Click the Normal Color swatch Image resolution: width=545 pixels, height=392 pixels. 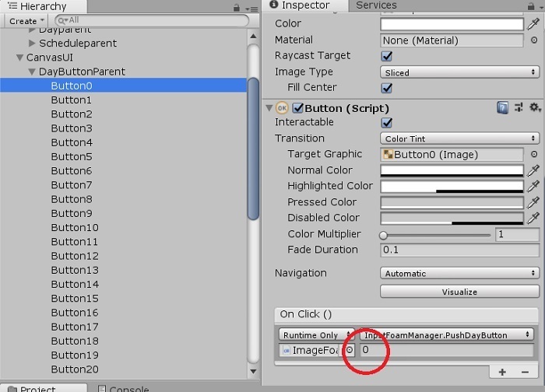click(452, 170)
